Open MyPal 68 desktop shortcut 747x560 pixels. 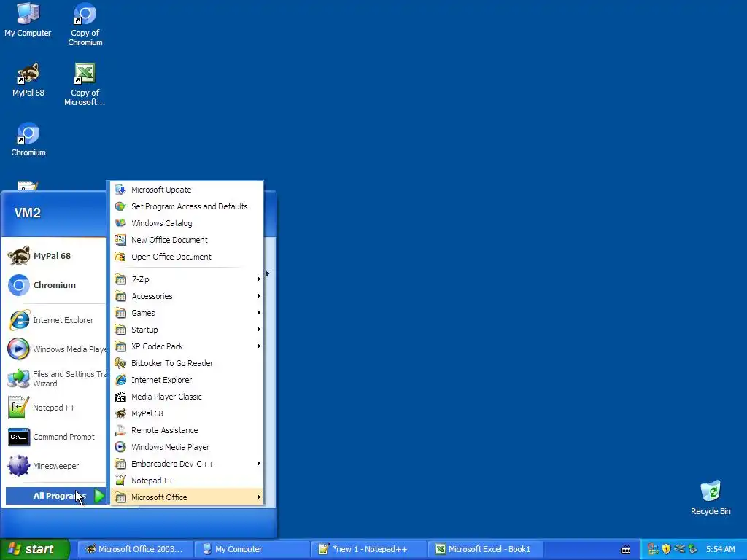coord(28,80)
